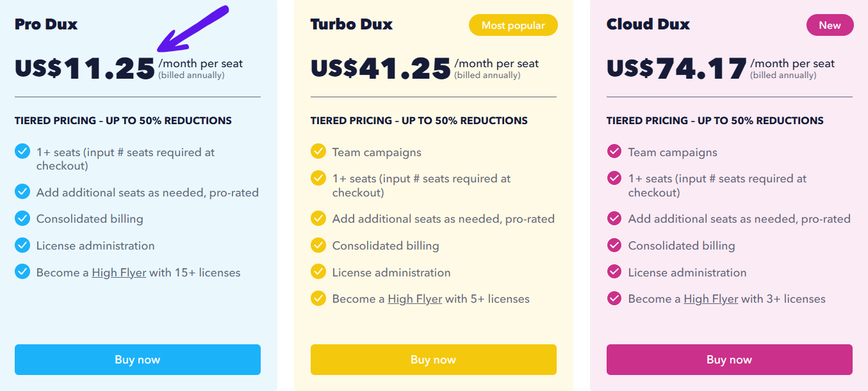Click Buy now under Cloud Dux
The width and height of the screenshot is (868, 391).
point(729,360)
